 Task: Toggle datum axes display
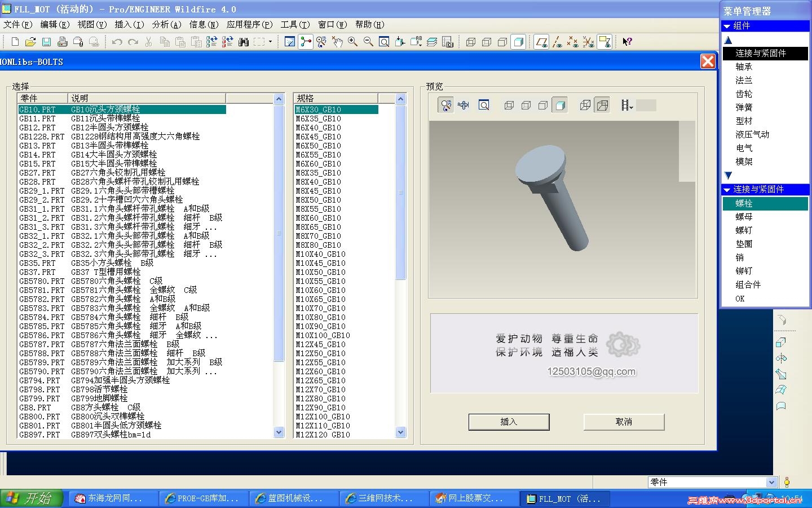coord(557,42)
